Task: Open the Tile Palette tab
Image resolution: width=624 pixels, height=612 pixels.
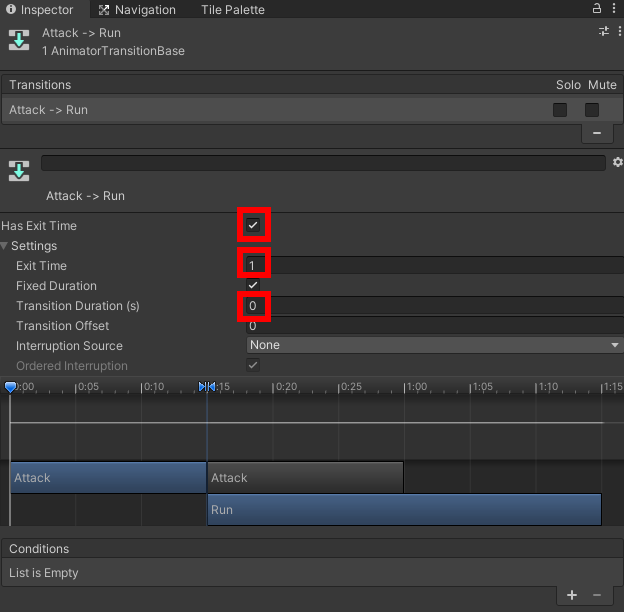Action: click(233, 10)
